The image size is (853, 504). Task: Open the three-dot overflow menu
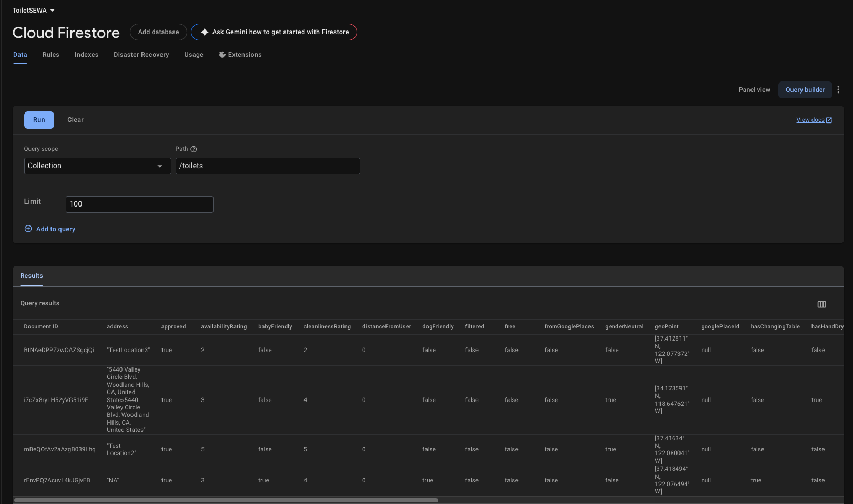(838, 90)
